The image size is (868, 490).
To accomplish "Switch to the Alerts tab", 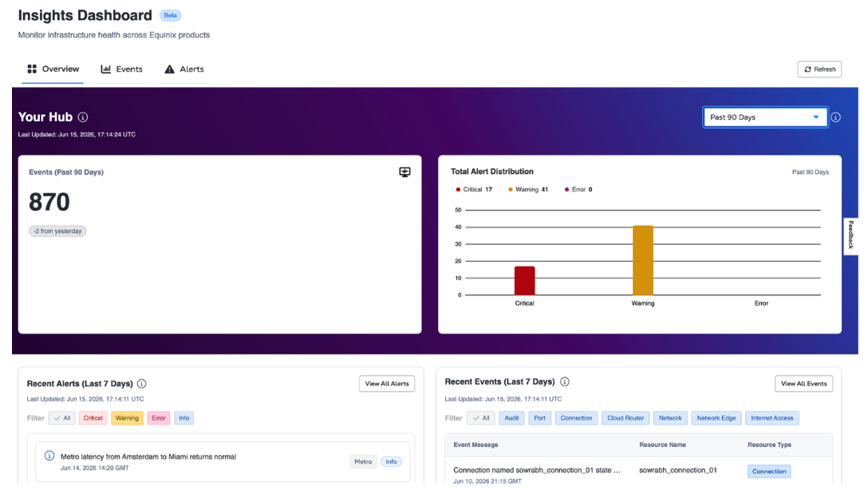I will click(x=183, y=69).
